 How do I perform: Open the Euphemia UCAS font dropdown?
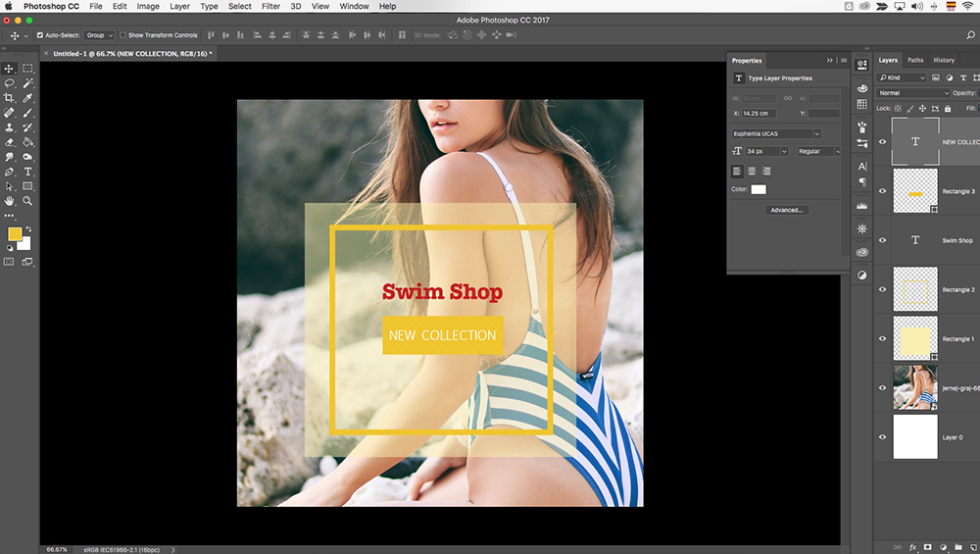775,133
